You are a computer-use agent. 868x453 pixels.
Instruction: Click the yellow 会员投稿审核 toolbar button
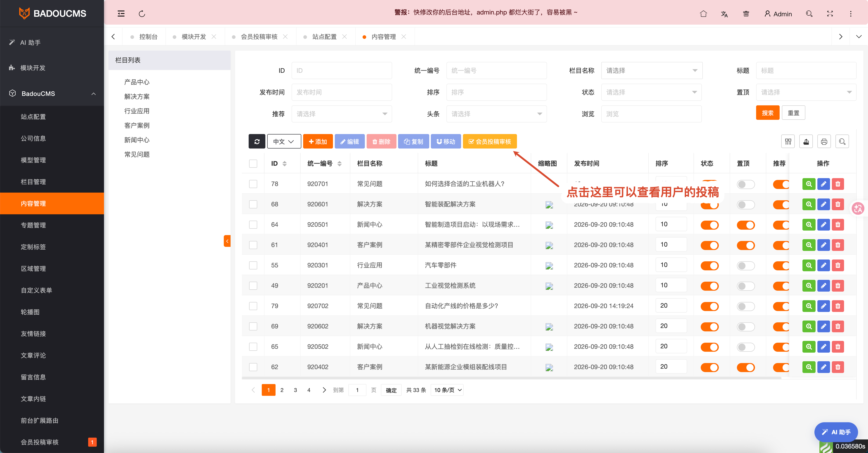[x=490, y=142]
